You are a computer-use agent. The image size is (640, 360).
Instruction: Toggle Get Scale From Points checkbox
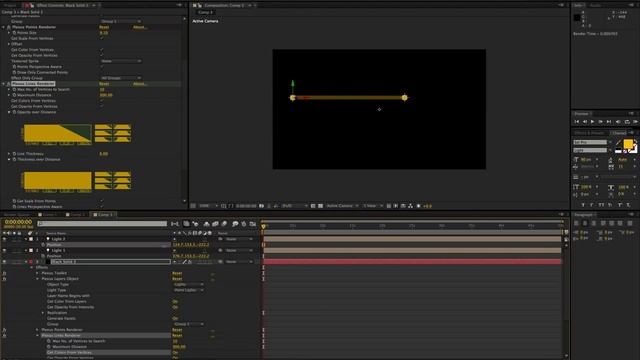(x=102, y=201)
